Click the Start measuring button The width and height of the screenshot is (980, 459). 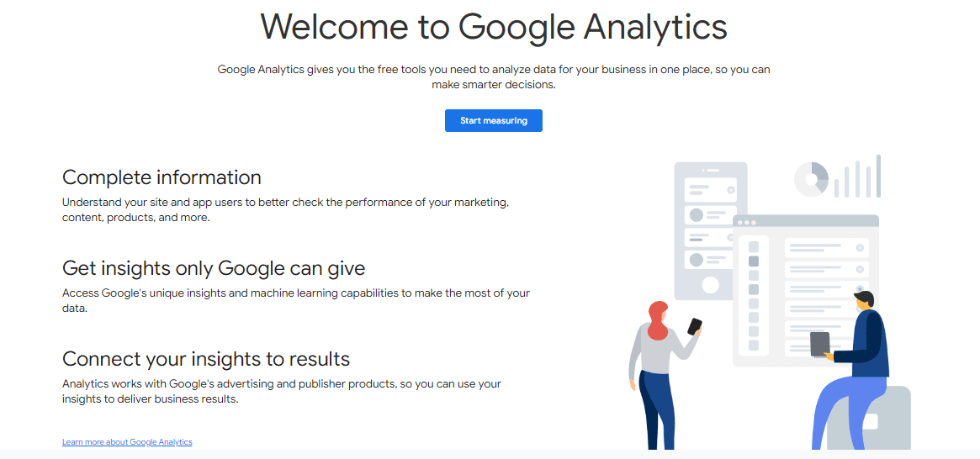point(493,120)
